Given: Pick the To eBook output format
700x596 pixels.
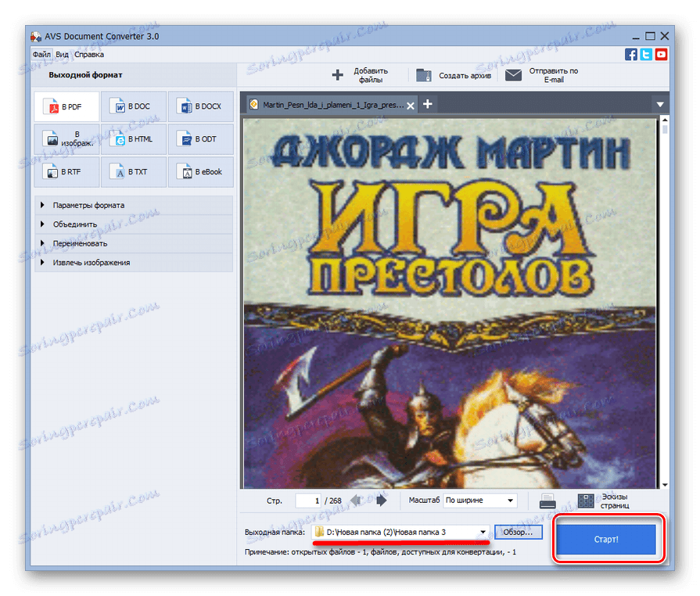Looking at the screenshot, I should tap(200, 172).
